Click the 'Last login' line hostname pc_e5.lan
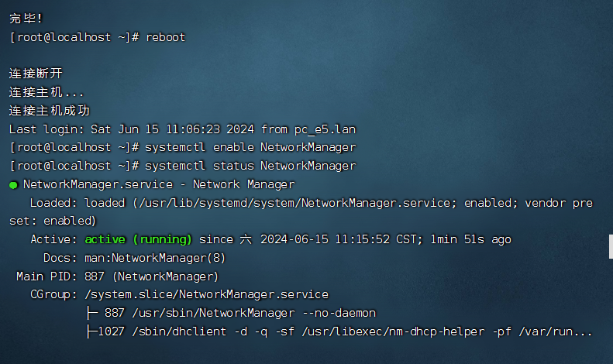 (x=325, y=129)
